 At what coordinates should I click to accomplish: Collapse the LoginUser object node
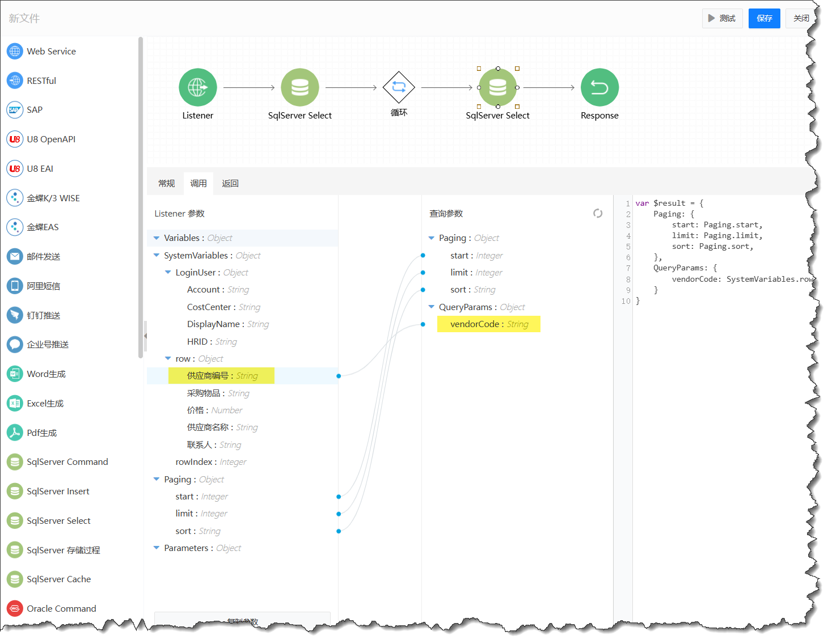[168, 273]
